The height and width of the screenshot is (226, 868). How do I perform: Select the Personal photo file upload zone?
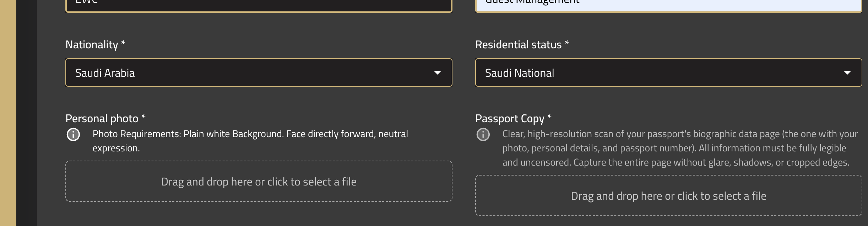tap(259, 181)
